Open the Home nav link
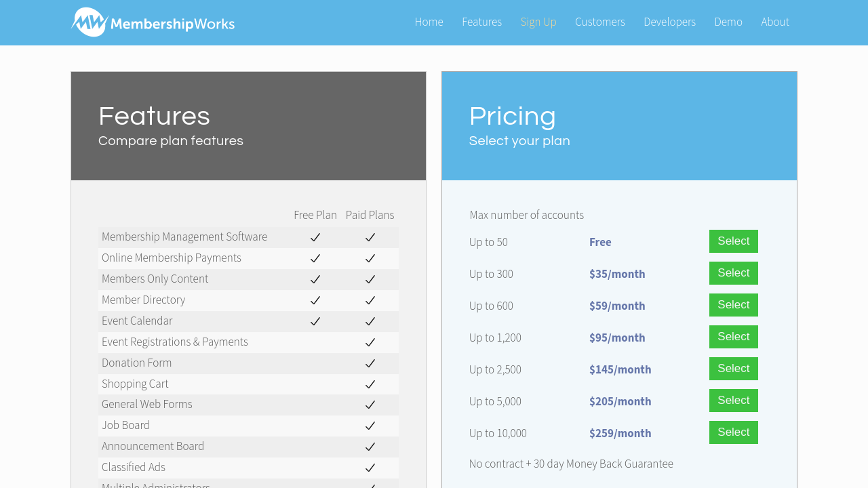868x488 pixels. 429,22
